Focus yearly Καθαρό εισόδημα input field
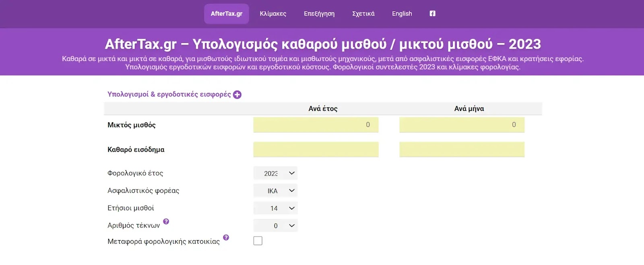Image resolution: width=644 pixels, height=265 pixels. click(x=316, y=149)
